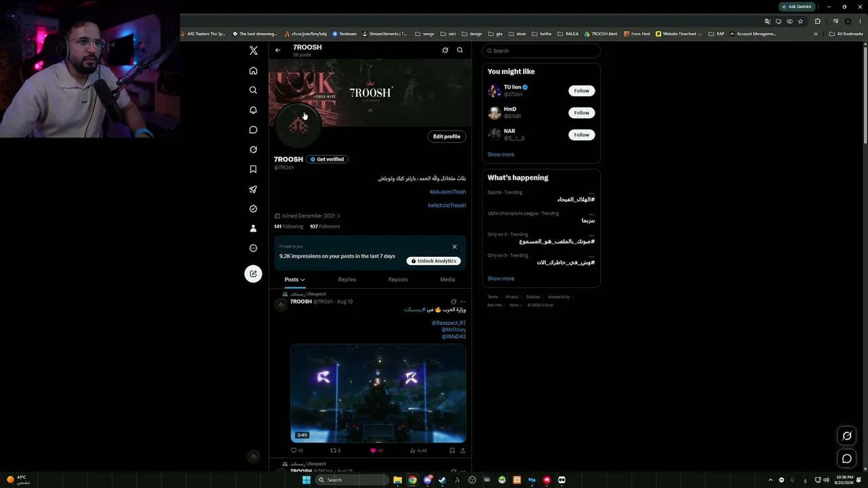Open the twitch.tv/7roosh link
This screenshot has height=488, width=868.
pos(447,205)
